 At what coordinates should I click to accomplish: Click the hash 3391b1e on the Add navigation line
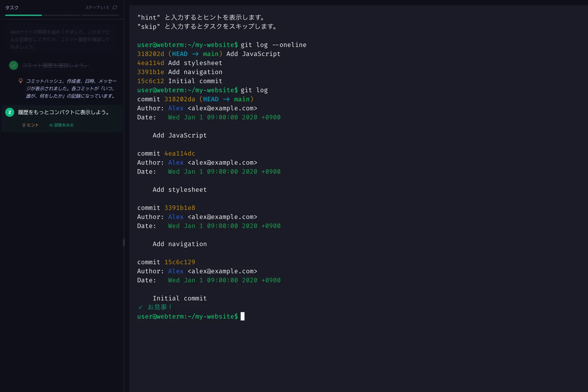pyautogui.click(x=151, y=72)
